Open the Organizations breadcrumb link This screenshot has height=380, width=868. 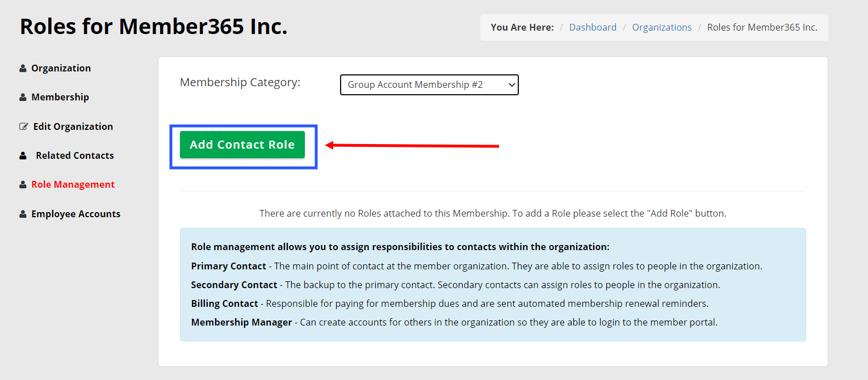pyautogui.click(x=662, y=27)
